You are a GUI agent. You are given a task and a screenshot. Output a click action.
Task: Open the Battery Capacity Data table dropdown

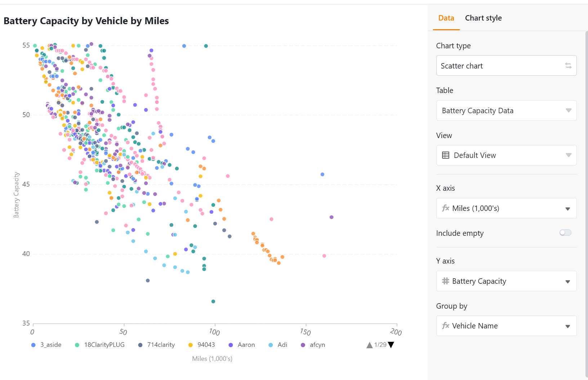tap(506, 111)
